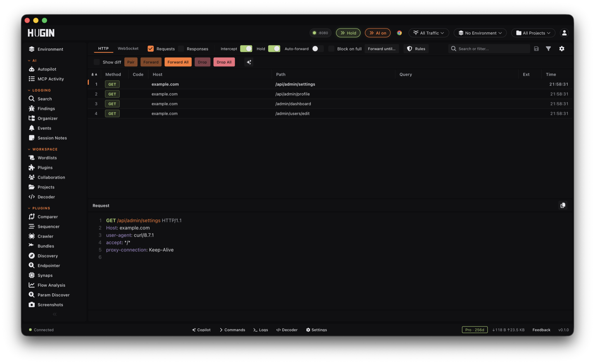This screenshot has height=364, width=595.
Task: Open the Rules shield button
Action: pos(416,49)
